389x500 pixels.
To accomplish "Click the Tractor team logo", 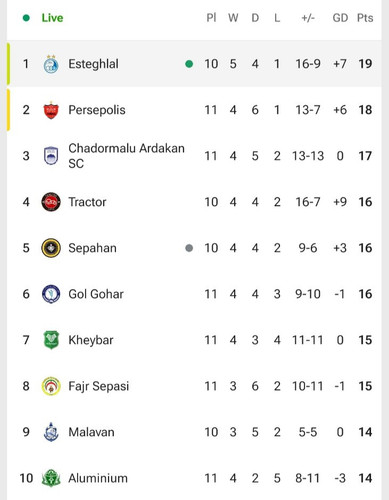I will (51, 202).
